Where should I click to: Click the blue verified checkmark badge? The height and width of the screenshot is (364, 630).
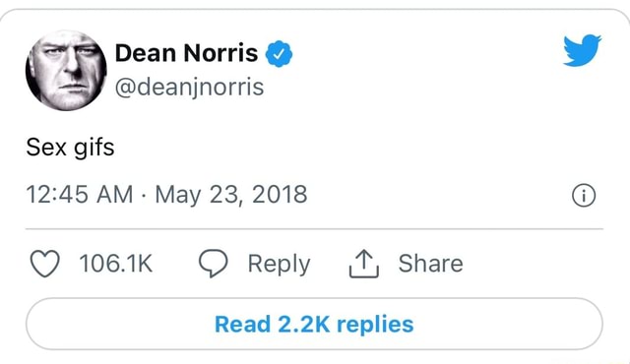click(279, 54)
